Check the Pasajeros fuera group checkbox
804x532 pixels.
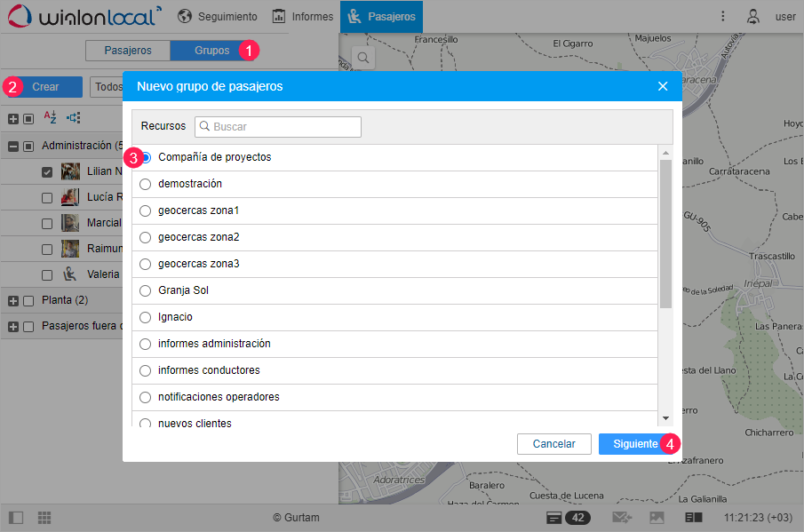(x=28, y=327)
